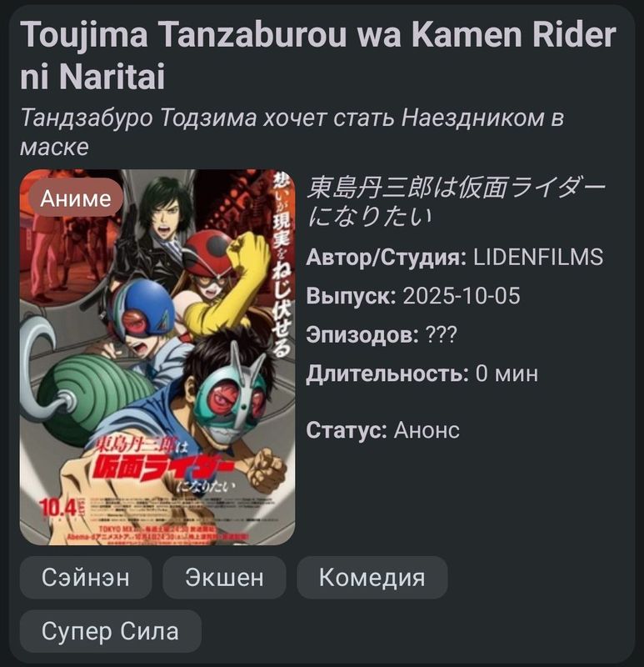Open the anime poster image
The image size is (644, 667).
pos(157,357)
